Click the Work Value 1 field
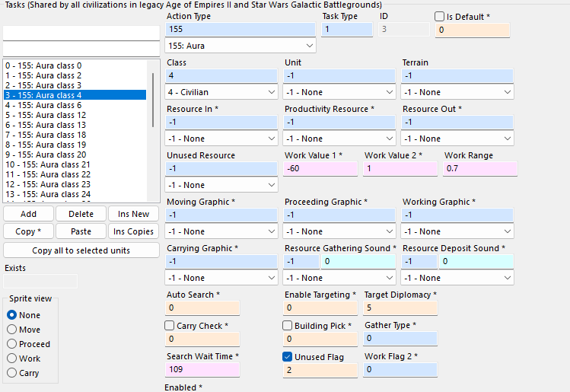 coord(320,169)
